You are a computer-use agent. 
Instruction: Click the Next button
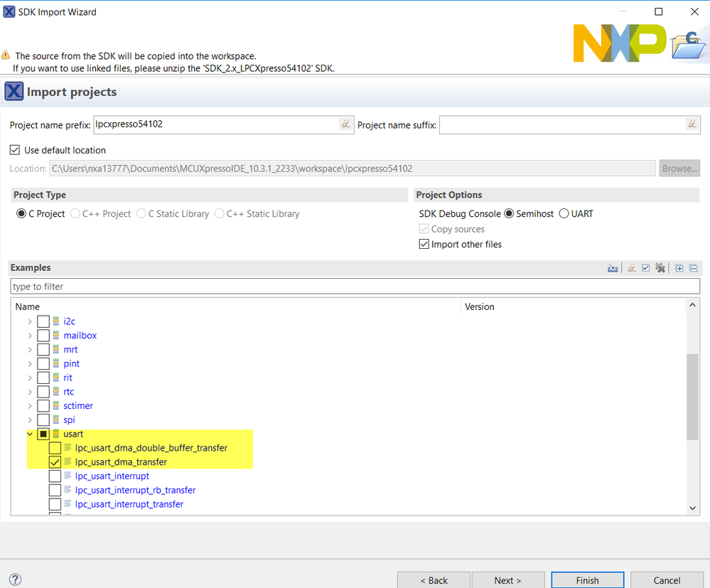click(507, 580)
